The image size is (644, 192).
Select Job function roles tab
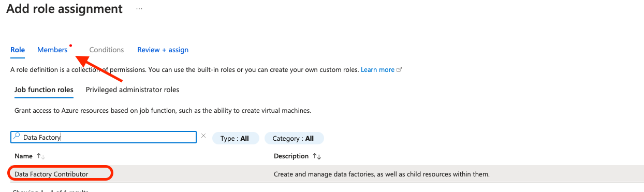(44, 90)
